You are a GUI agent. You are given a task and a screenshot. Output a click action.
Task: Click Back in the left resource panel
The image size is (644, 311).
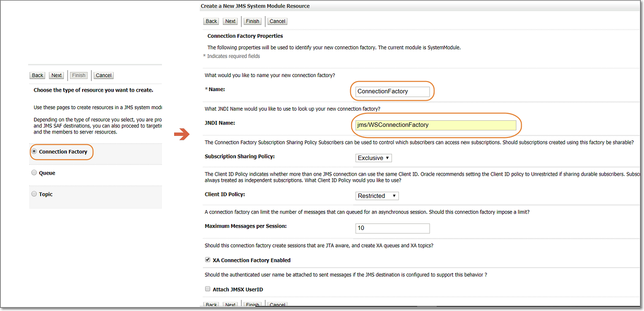[37, 75]
